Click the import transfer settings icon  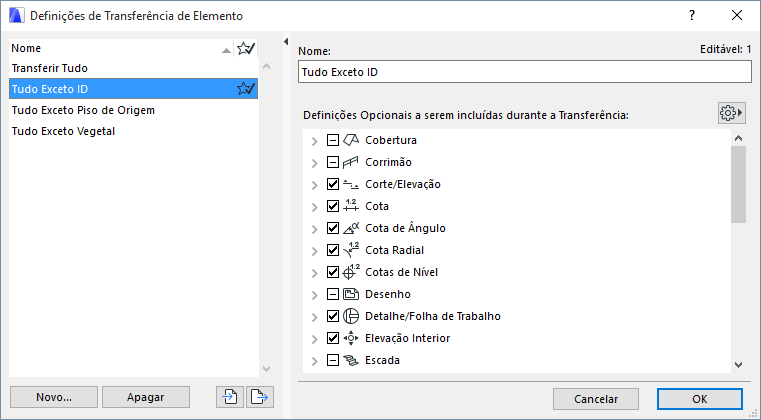pyautogui.click(x=231, y=397)
